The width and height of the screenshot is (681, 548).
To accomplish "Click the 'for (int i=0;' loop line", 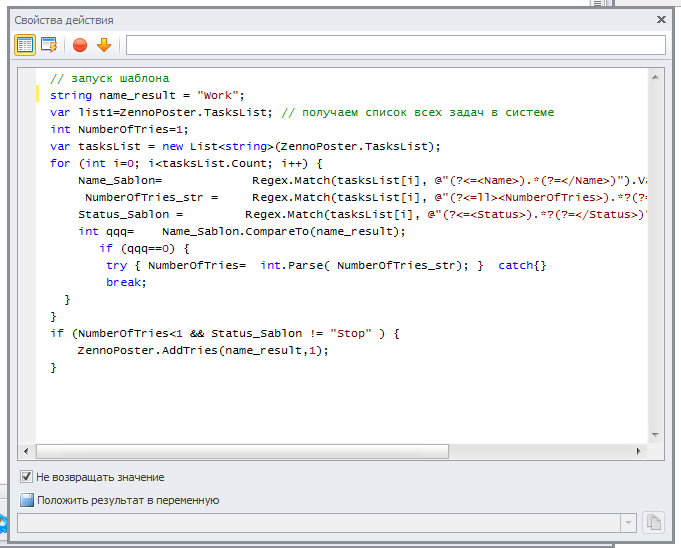I will (x=186, y=164).
